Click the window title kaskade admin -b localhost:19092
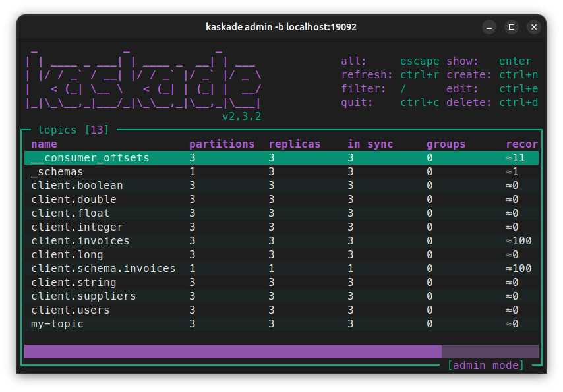 click(281, 27)
